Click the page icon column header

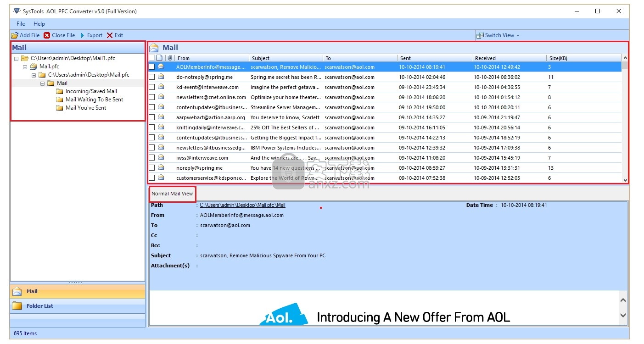(159, 58)
